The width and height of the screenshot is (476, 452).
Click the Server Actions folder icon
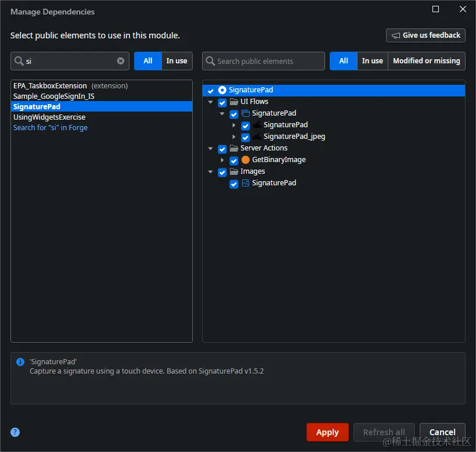click(x=234, y=148)
